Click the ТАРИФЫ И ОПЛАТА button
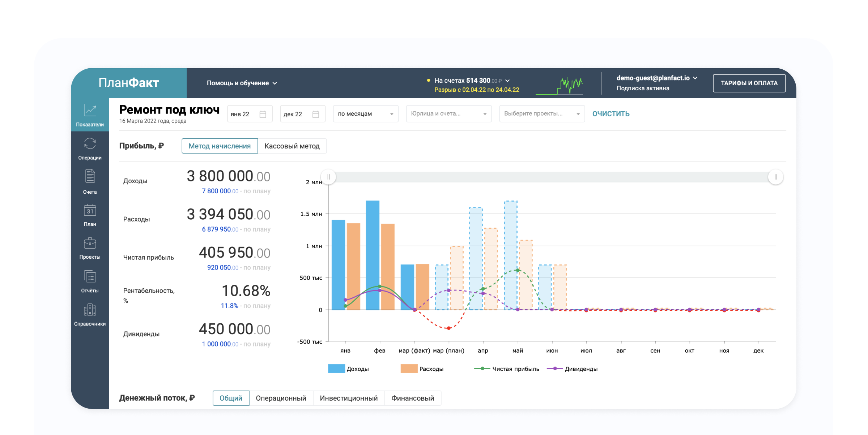 coord(749,83)
